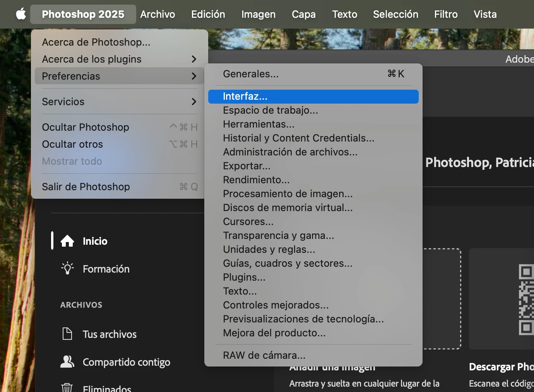This screenshot has height=392, width=534.
Task: Open Interfaz... preferences
Action: point(313,96)
